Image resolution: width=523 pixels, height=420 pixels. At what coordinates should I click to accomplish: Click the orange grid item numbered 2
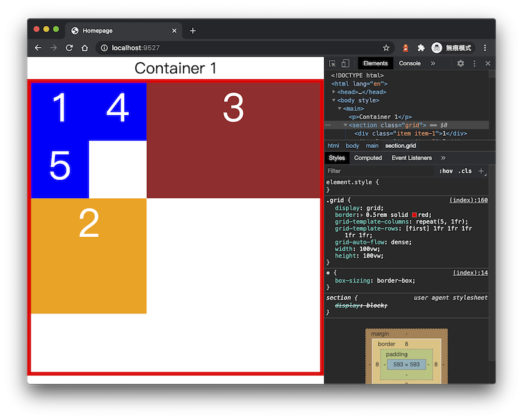[89, 256]
